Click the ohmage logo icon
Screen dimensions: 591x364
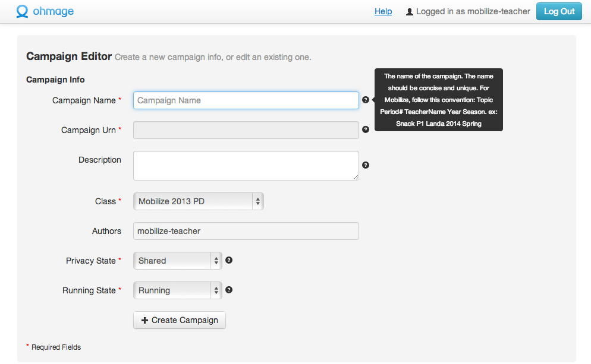click(x=22, y=11)
